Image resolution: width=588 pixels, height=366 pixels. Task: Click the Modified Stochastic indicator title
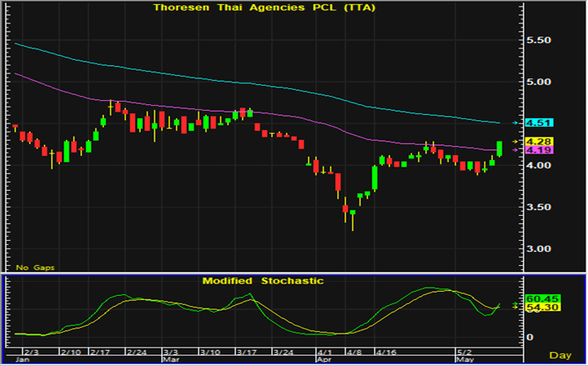(263, 281)
